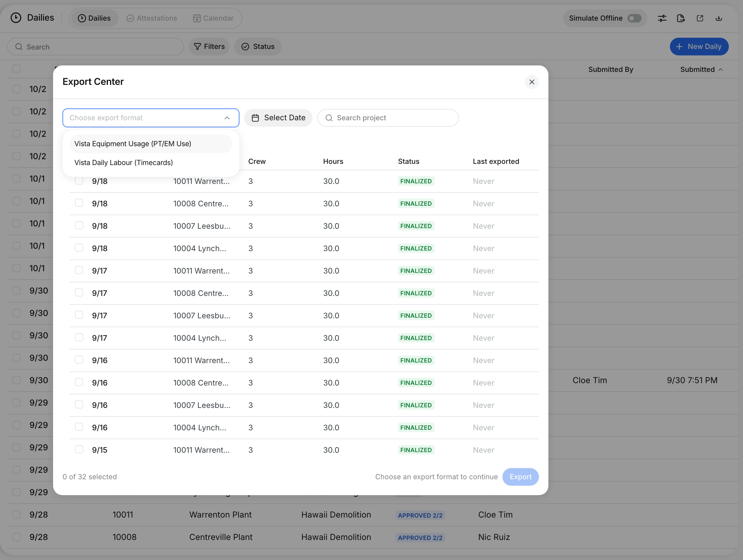The width and height of the screenshot is (743, 560).
Task: Click the calendar icon on Select Date
Action: [255, 118]
